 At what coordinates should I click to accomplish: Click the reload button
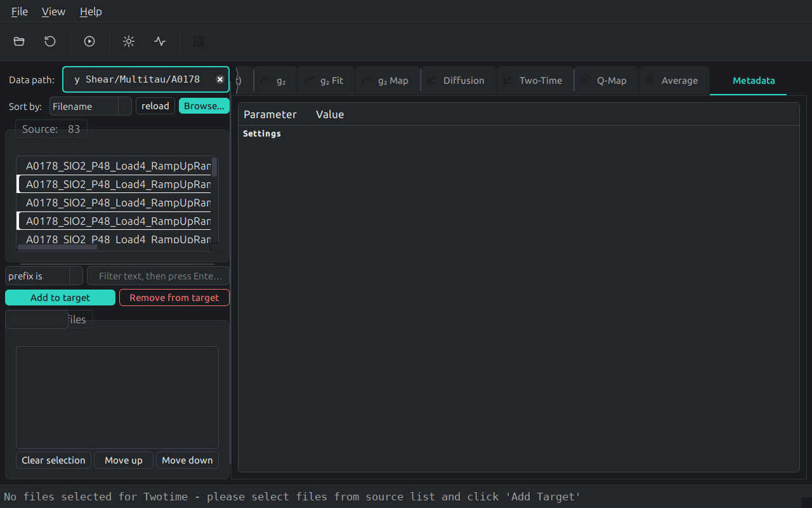155,106
